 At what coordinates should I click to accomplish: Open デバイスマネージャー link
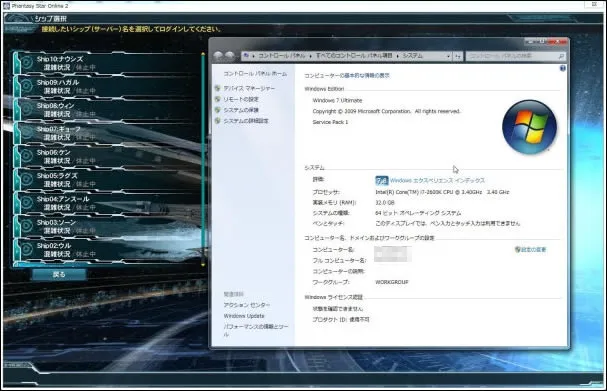249,88
